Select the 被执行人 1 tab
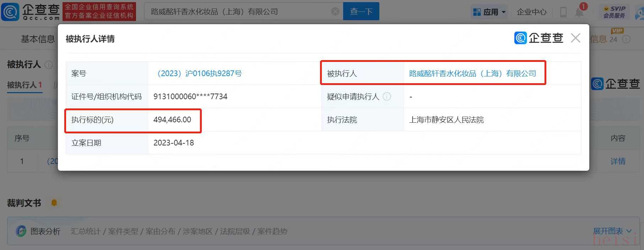The width and height of the screenshot is (644, 250). coord(25,85)
